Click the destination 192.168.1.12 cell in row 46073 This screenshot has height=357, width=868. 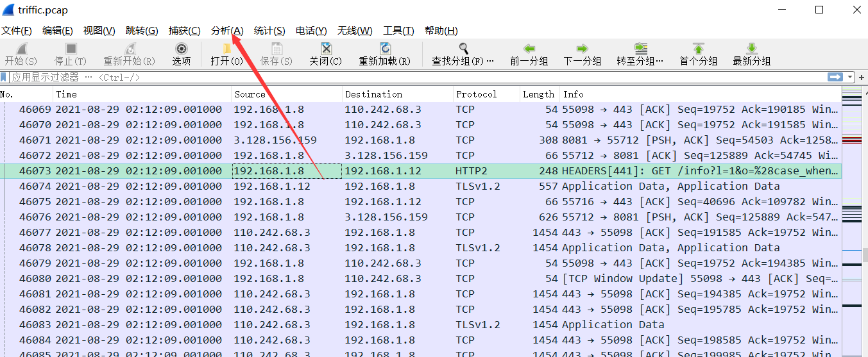click(x=398, y=171)
